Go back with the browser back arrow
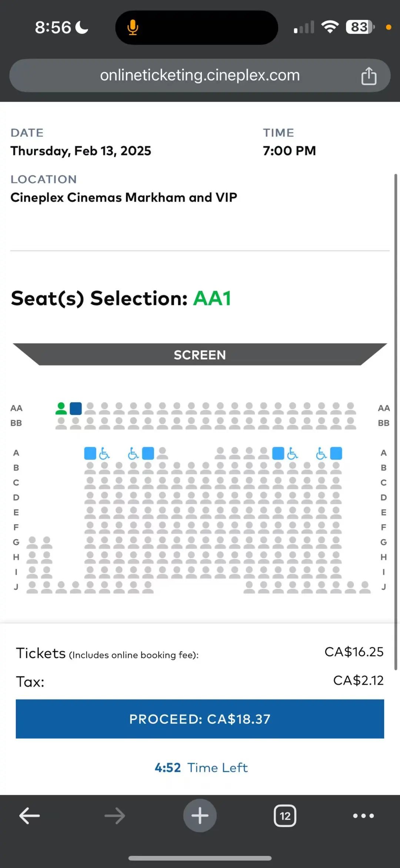This screenshot has width=400, height=868. point(30,816)
